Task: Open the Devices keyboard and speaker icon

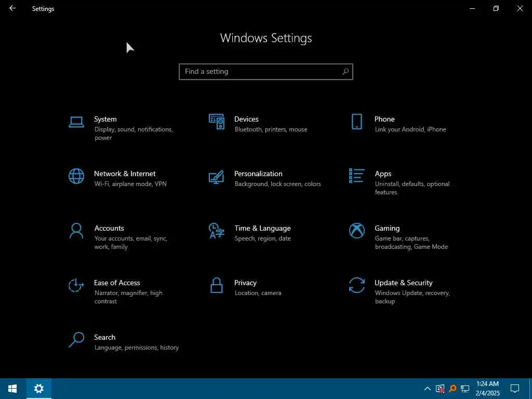Action: point(217,122)
